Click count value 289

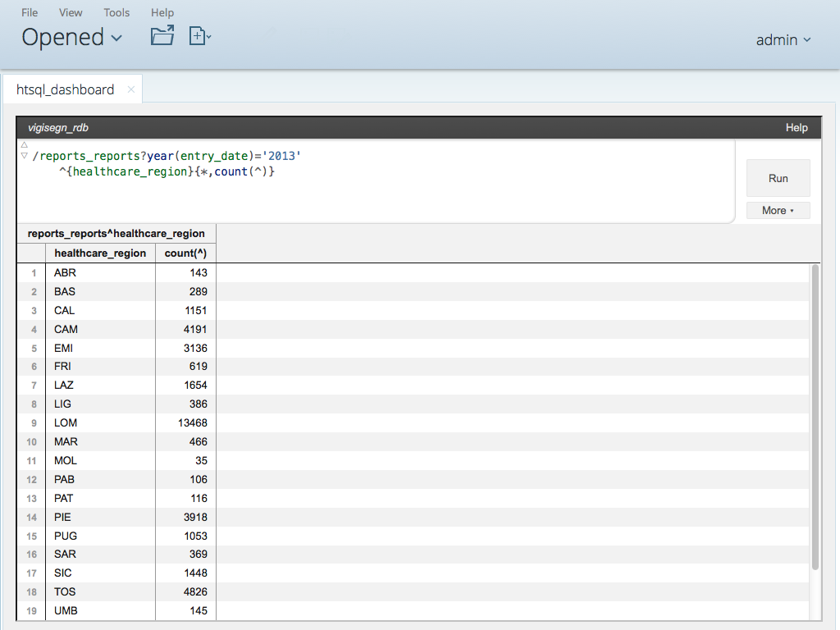click(199, 291)
